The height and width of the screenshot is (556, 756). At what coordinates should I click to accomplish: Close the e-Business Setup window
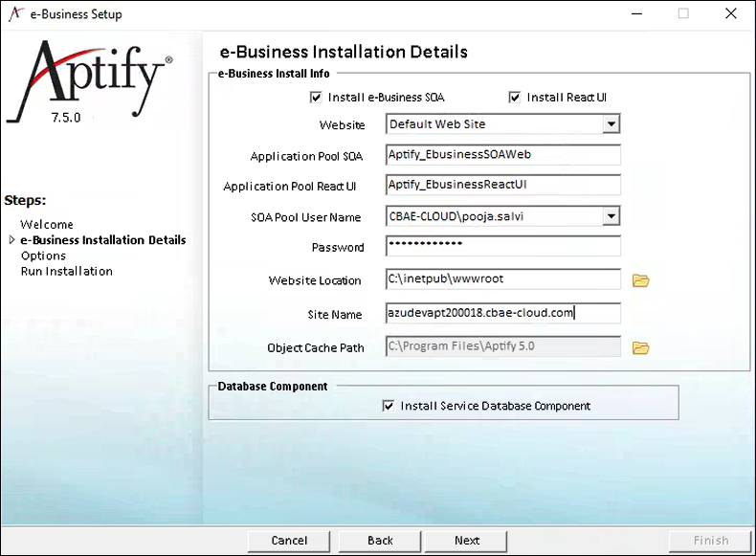tap(731, 13)
